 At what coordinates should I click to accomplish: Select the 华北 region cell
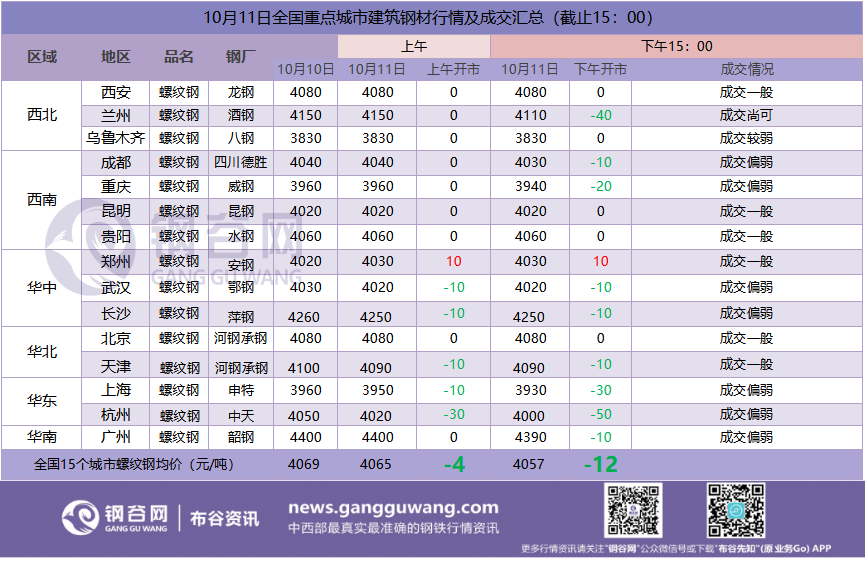click(x=42, y=351)
